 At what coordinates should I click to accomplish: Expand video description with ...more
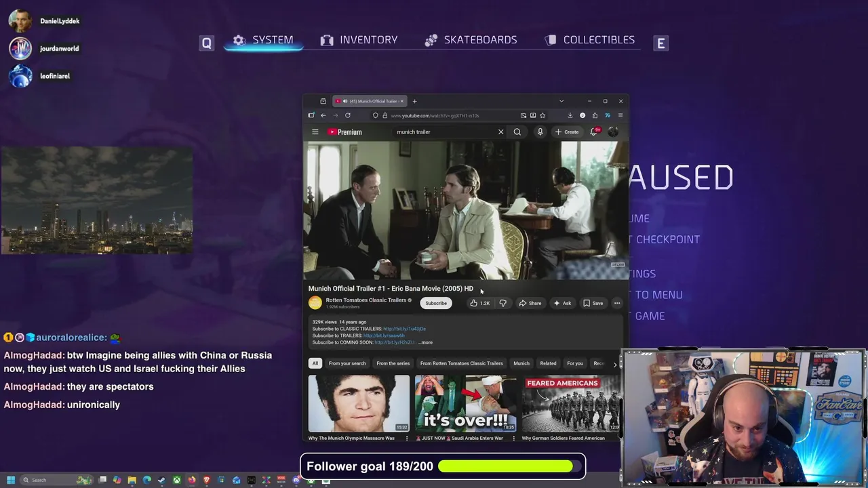coord(425,342)
